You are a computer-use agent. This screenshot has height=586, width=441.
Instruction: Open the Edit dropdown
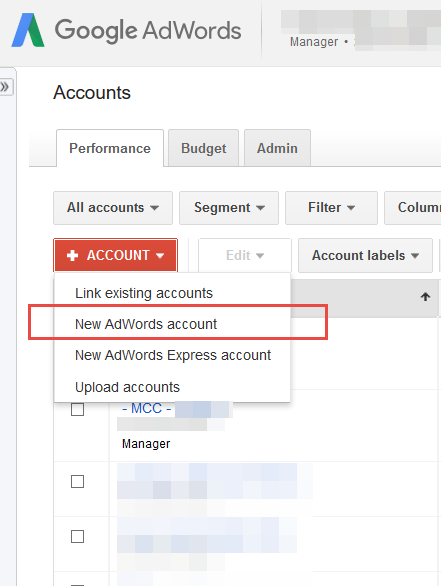coord(245,256)
